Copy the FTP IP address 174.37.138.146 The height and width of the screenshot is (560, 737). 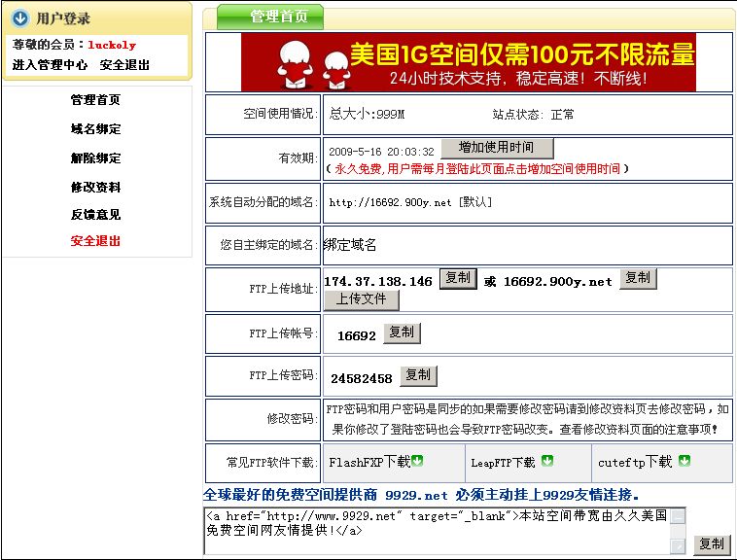pos(458,279)
